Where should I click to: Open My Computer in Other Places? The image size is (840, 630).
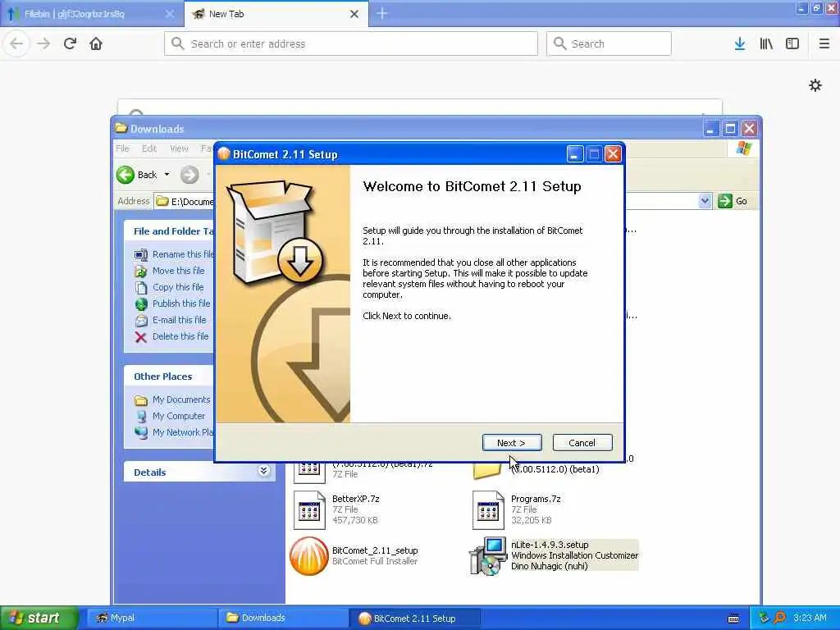pos(178,416)
